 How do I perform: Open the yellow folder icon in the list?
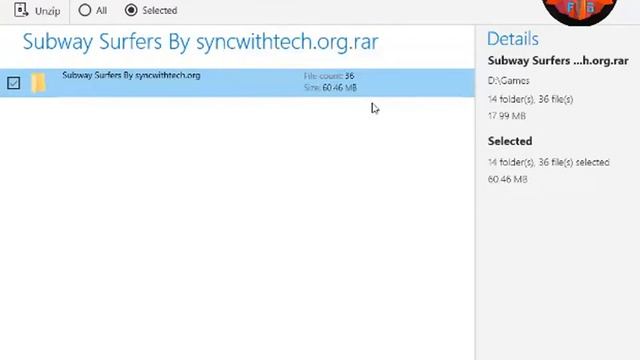click(x=38, y=83)
